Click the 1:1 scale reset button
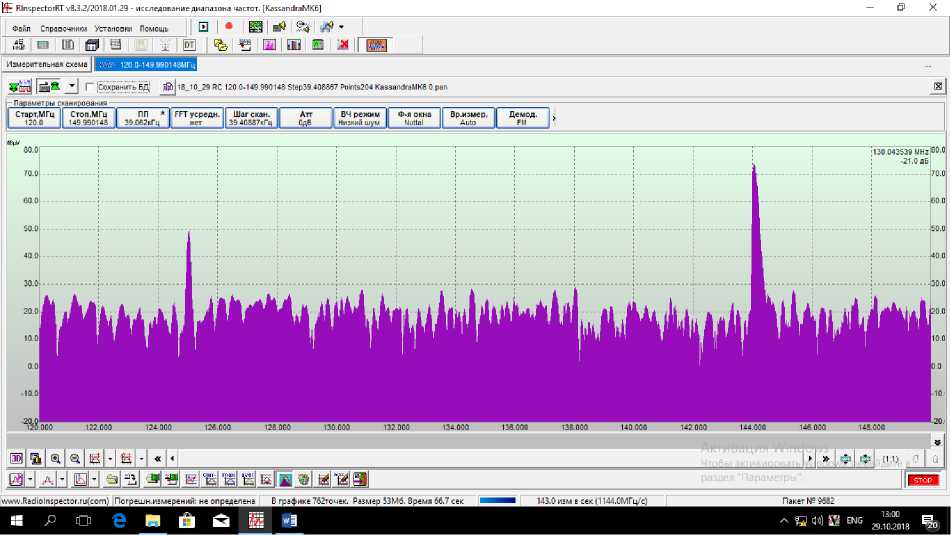This screenshot has width=951, height=535. pyautogui.click(x=890, y=459)
